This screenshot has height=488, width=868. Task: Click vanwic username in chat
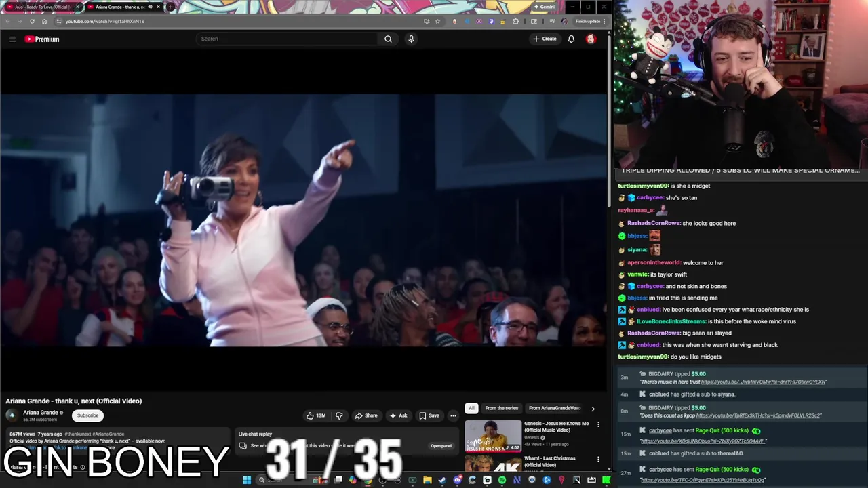click(637, 274)
